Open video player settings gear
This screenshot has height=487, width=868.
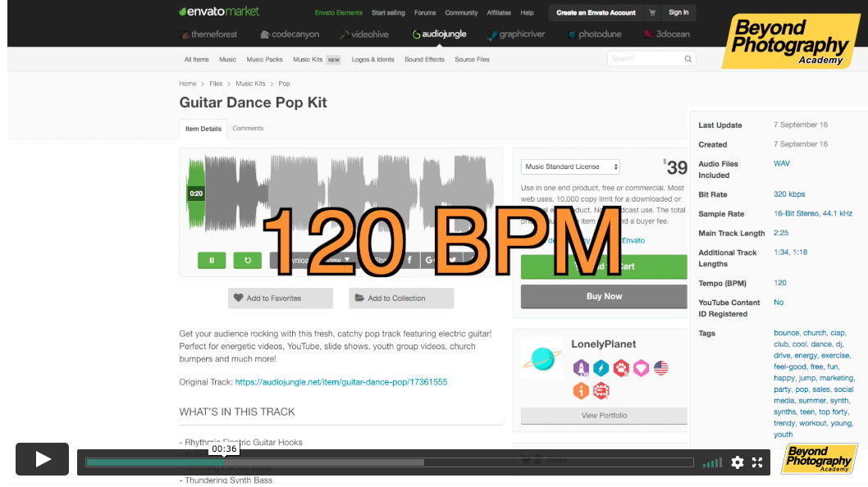pos(737,462)
